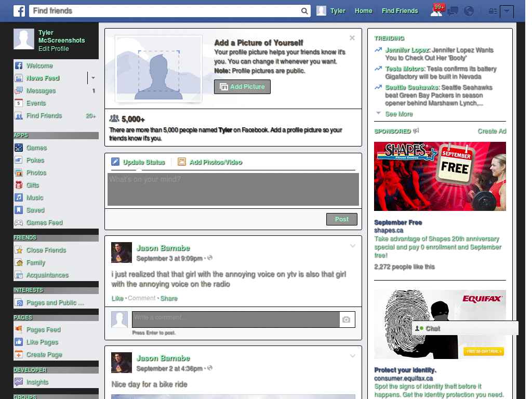Open the Insights chart icon
This screenshot has height=399, width=532.
[x=19, y=382]
